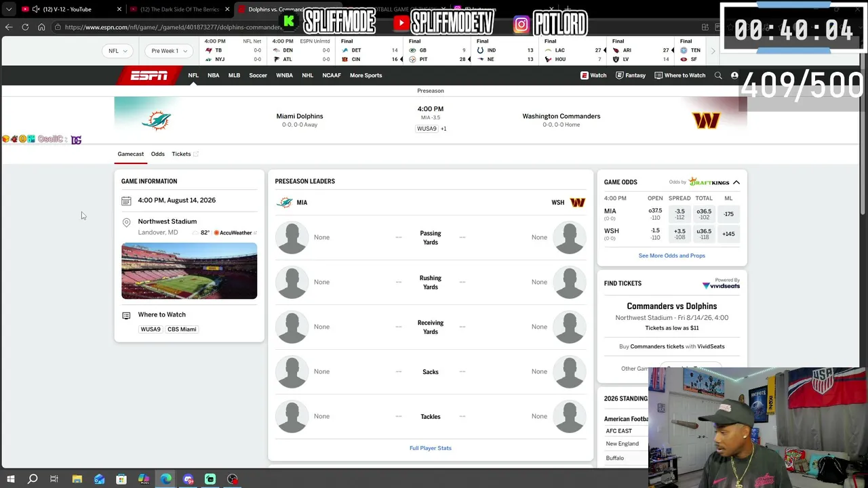Select MIA spread -3.5 odds
The image size is (868, 488).
click(x=679, y=214)
